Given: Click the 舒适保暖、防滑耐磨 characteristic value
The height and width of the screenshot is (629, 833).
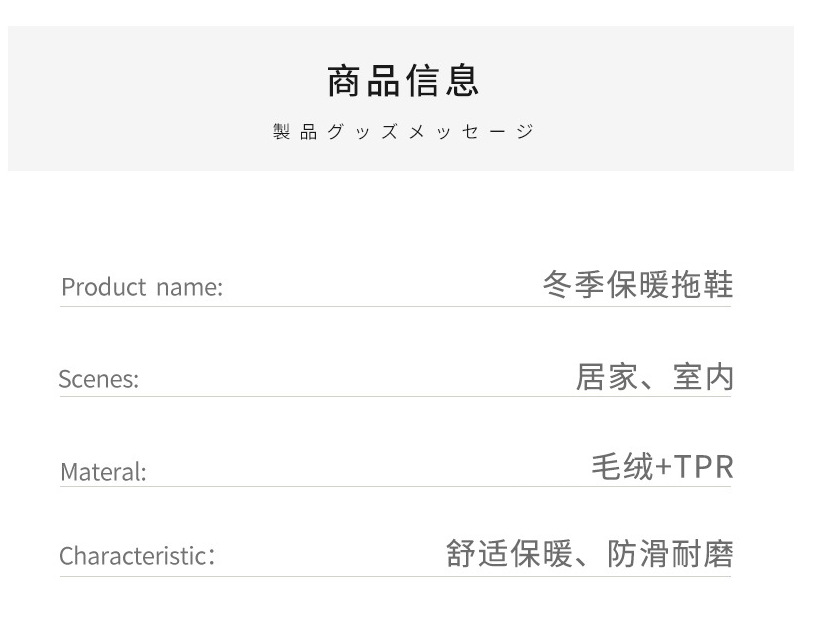Looking at the screenshot, I should pos(590,554).
